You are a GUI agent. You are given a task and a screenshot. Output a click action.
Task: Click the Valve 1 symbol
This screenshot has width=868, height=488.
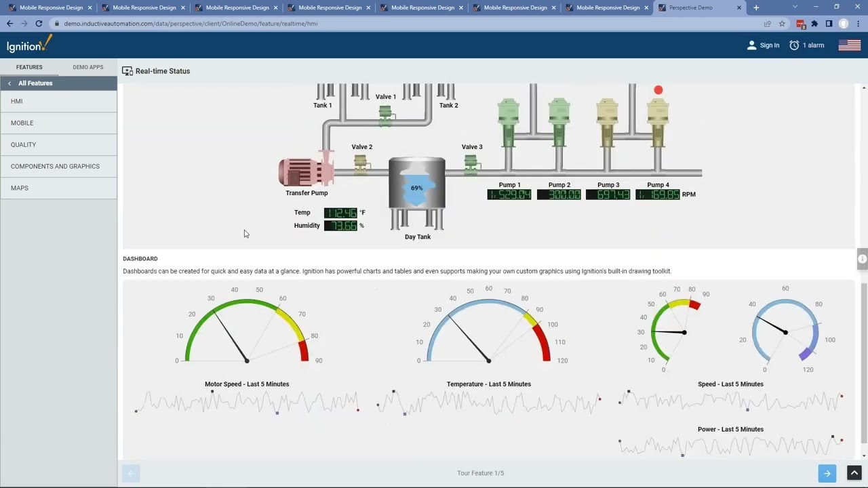click(385, 114)
